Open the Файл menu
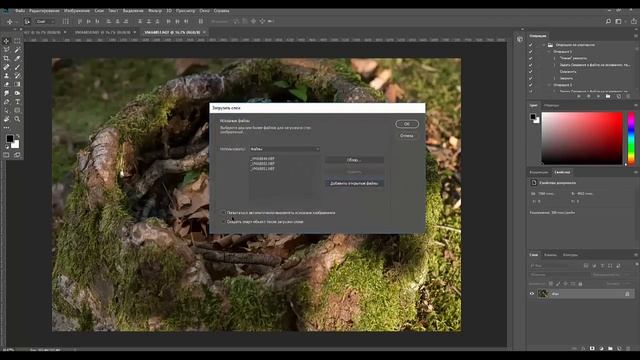Image resolution: width=640 pixels, height=360 pixels. 20,11
